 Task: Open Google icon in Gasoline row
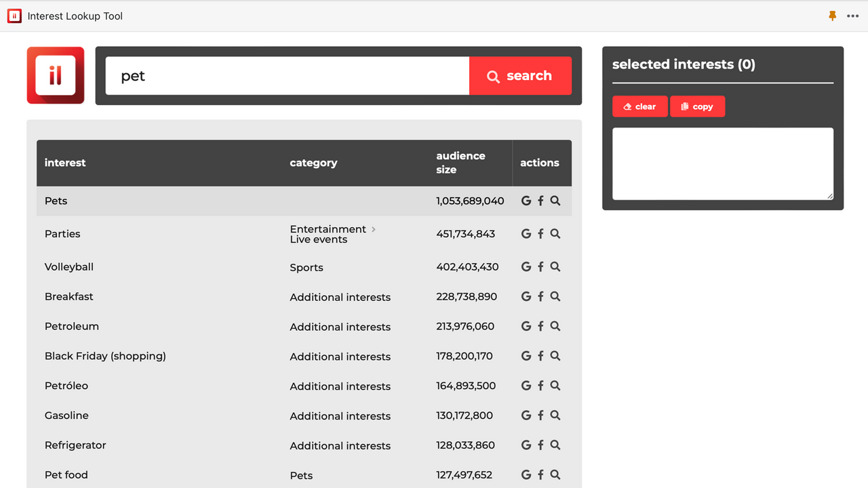point(526,416)
